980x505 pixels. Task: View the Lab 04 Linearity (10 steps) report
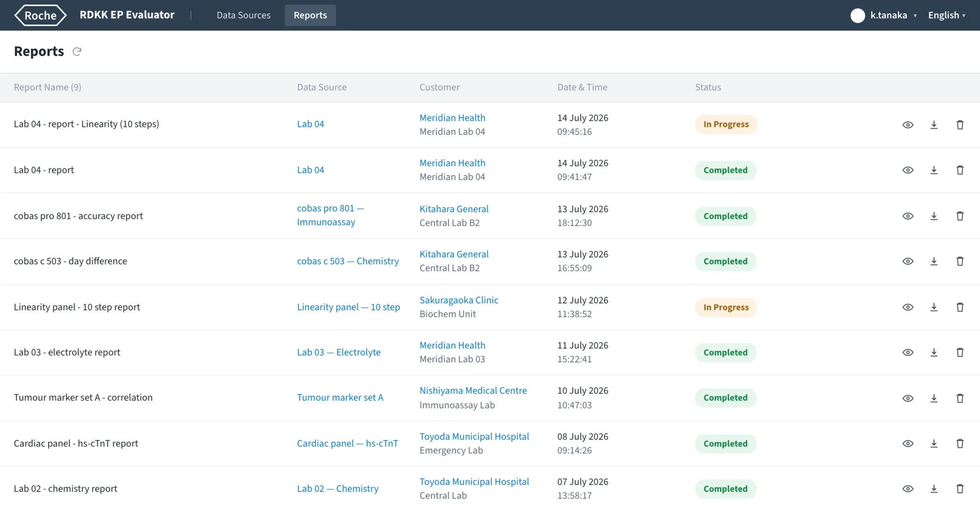click(908, 125)
